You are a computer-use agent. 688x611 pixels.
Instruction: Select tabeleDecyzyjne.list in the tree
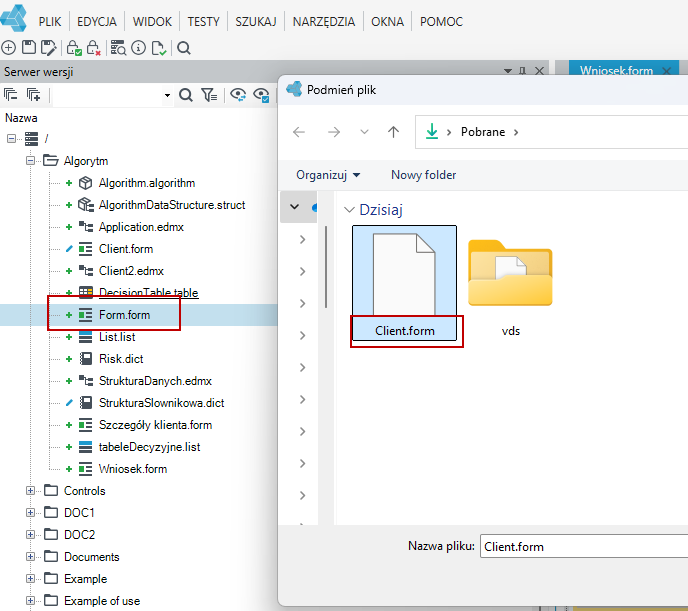(149, 447)
